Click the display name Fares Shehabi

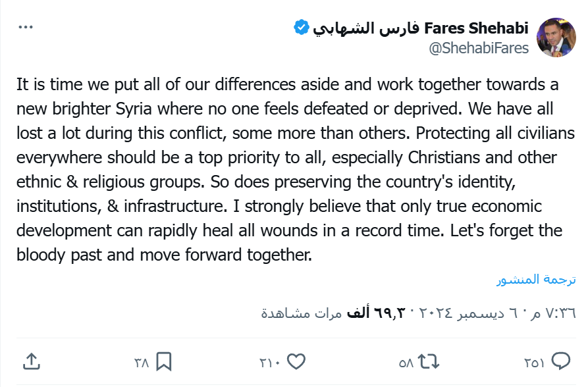pyautogui.click(x=477, y=28)
